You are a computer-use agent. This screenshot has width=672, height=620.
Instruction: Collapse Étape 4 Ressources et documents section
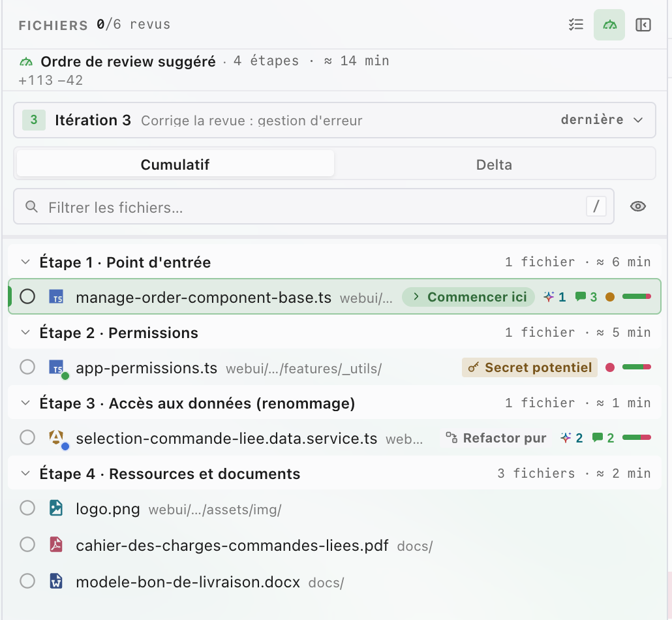tap(25, 473)
